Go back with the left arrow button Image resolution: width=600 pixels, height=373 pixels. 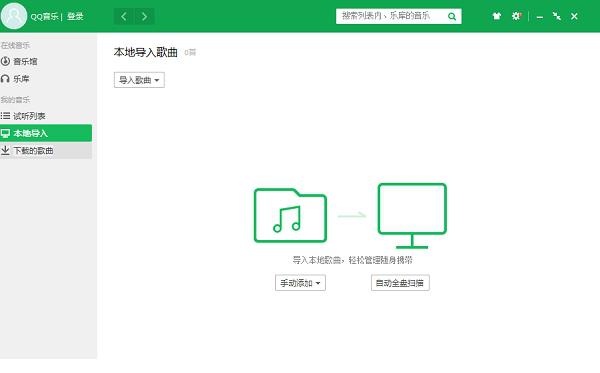124,16
